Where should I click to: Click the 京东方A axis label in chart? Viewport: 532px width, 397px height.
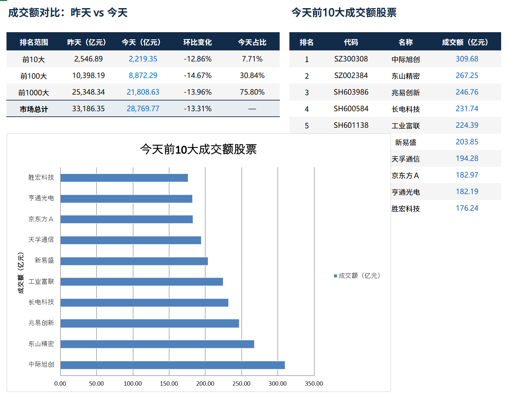pyautogui.click(x=41, y=219)
